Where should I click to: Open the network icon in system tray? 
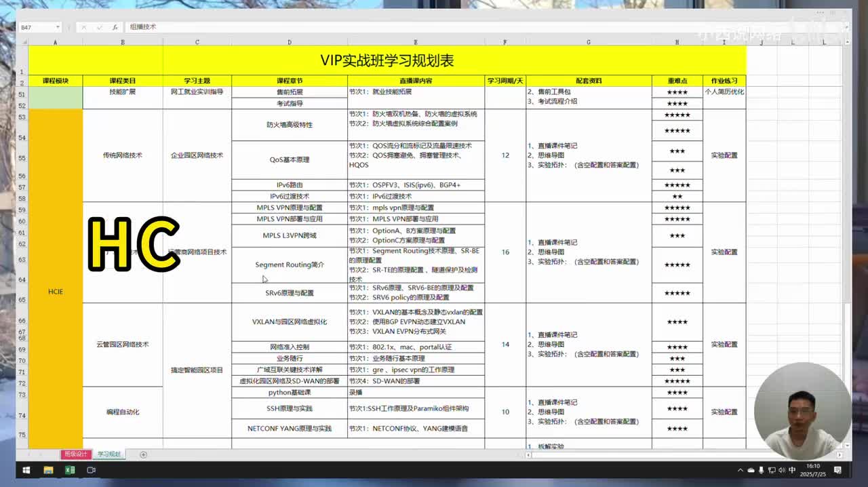772,470
